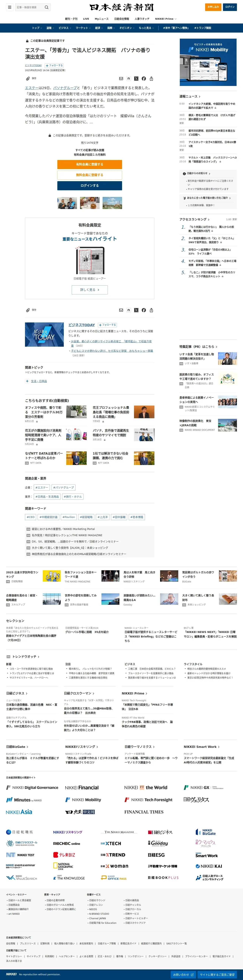Image resolution: width=243 pixels, height=980 pixels.
Task: Click the note share icon below the article
Action: 129,311
